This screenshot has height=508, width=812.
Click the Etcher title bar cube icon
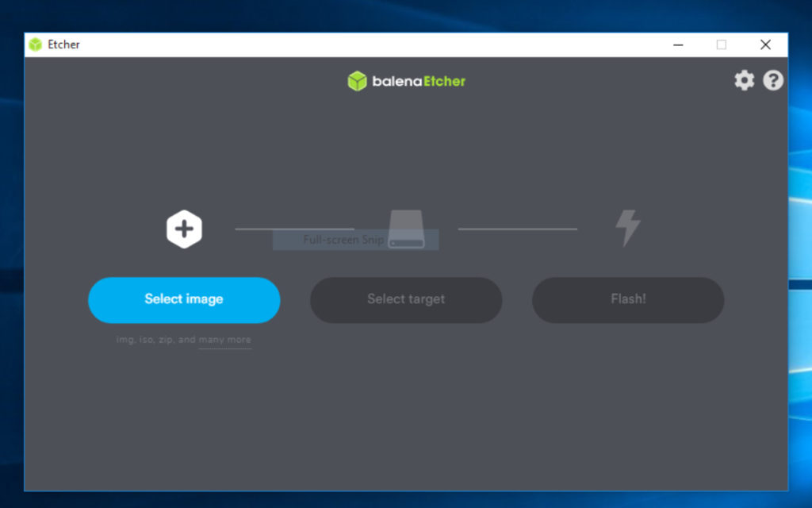tap(35, 44)
